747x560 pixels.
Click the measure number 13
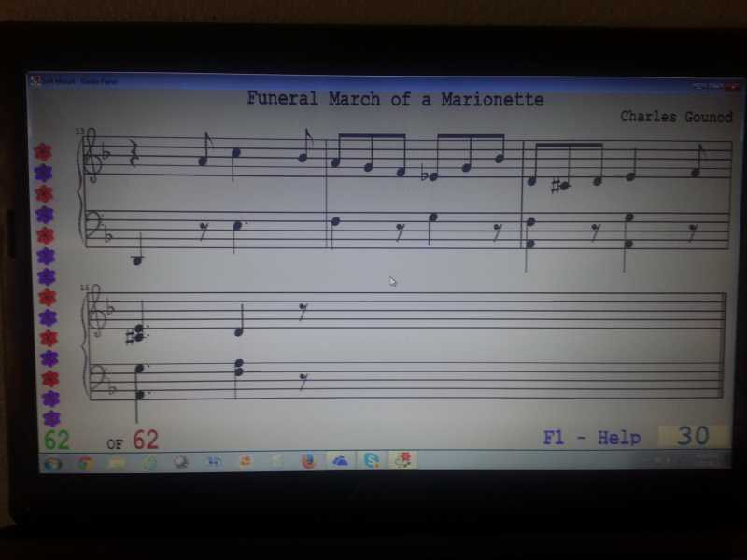pyautogui.click(x=79, y=131)
